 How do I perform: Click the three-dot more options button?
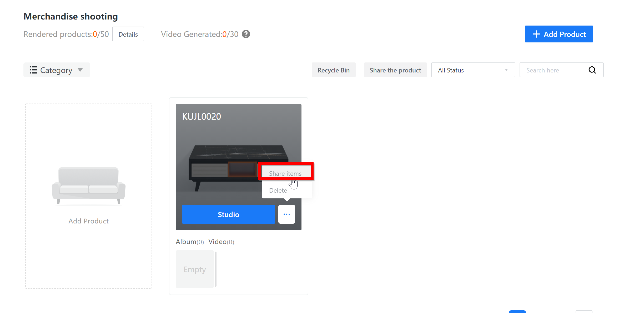[286, 214]
